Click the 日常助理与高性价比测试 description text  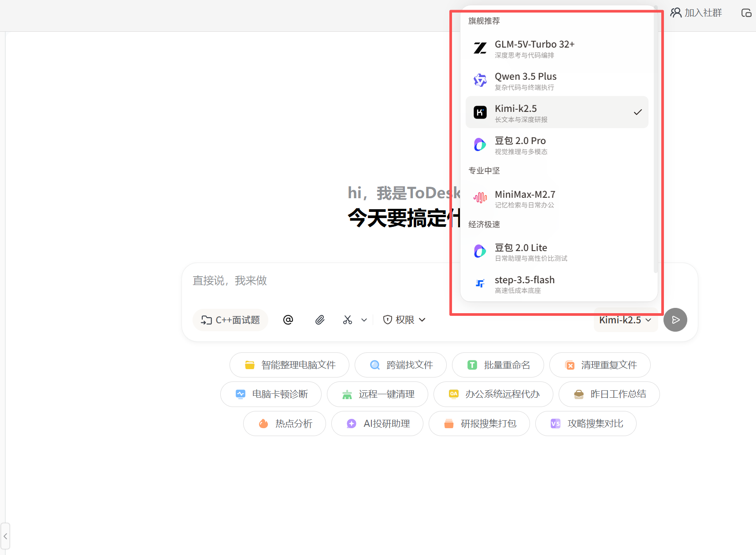tap(531, 259)
